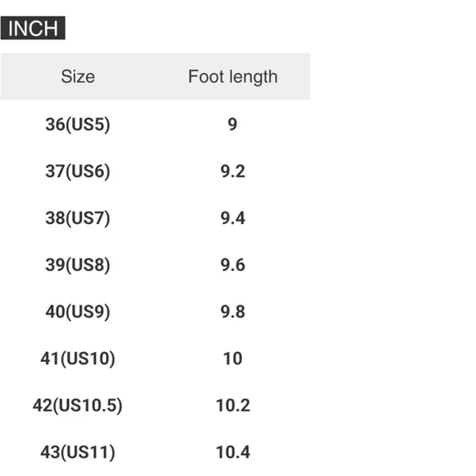Click the foot length value 9.4
This screenshot has width=476, height=476.
pos(233,218)
